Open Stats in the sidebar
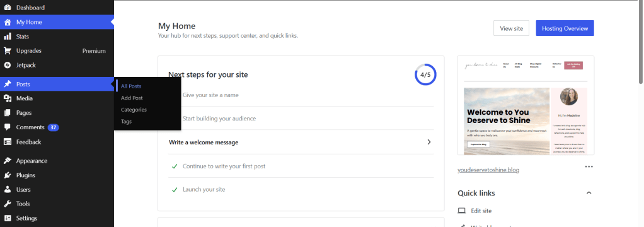 click(57, 37)
